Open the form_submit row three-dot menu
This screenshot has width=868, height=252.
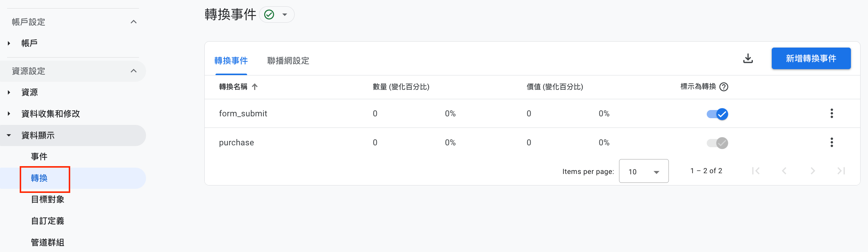pos(832,113)
